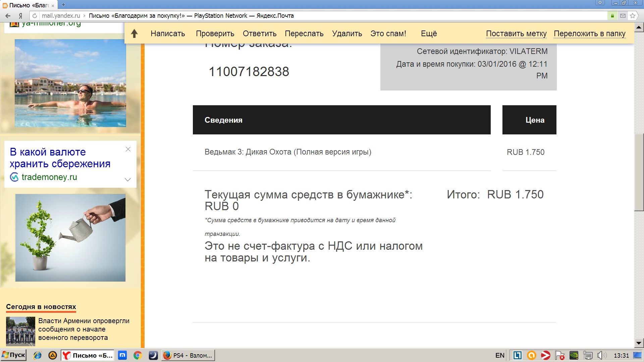644x362 pixels.
Task: Click the browser back arrow
Action: 8,16
